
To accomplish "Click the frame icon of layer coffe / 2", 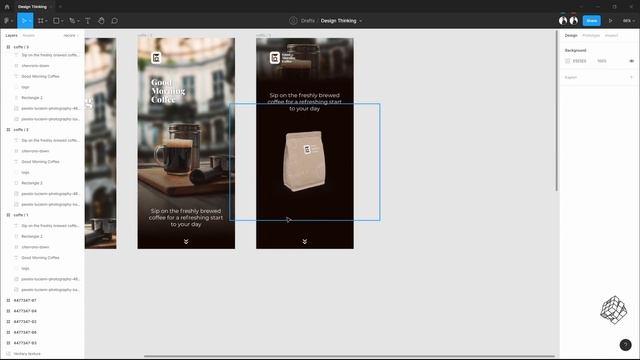I will click(8, 129).
